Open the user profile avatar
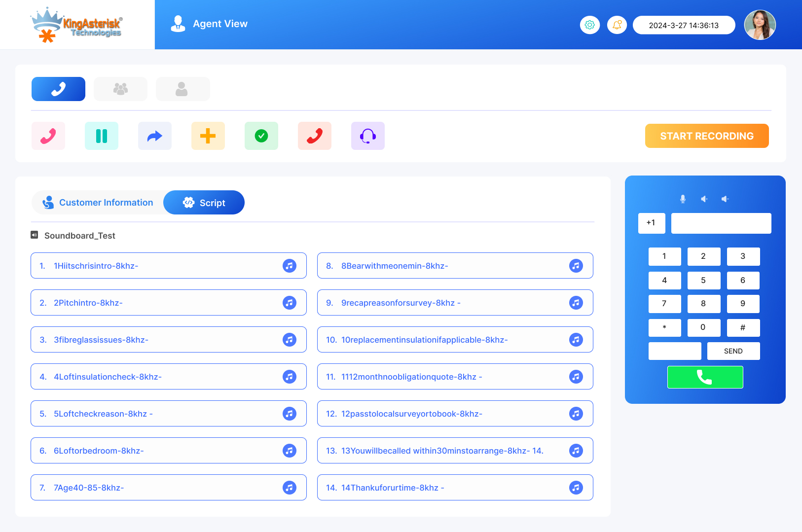 (760, 25)
